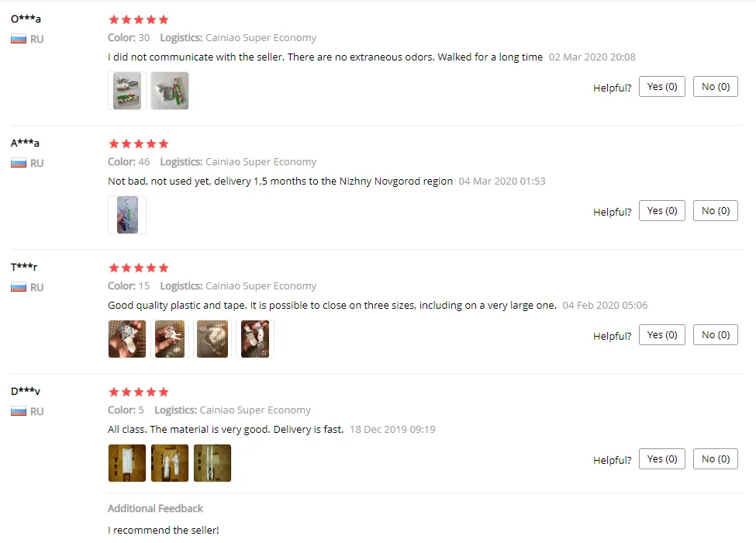Click the Russian flag next to O***a

tap(19, 39)
